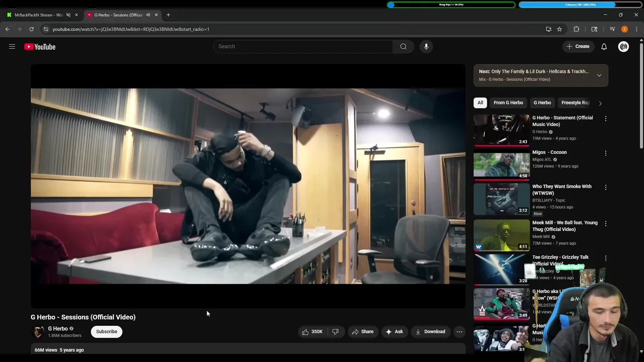The height and width of the screenshot is (362, 644).
Task: Start voice search with the microphone
Action: (426, 46)
